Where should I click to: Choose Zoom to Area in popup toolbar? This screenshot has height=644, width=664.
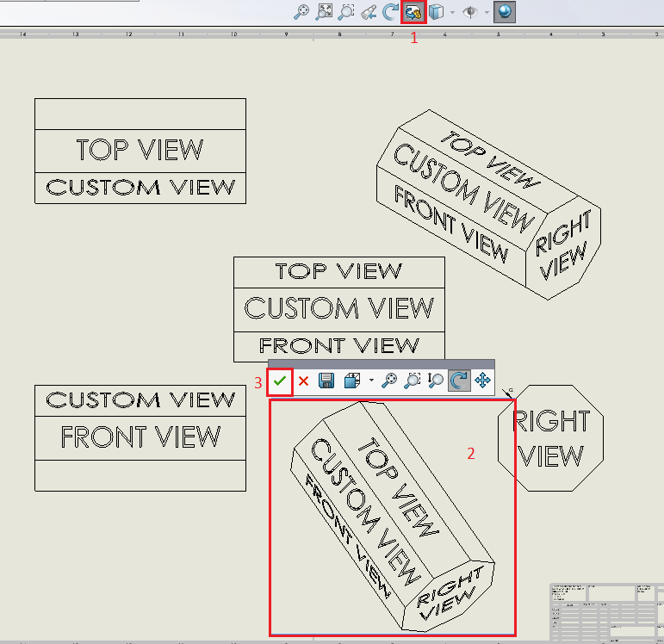pos(412,381)
